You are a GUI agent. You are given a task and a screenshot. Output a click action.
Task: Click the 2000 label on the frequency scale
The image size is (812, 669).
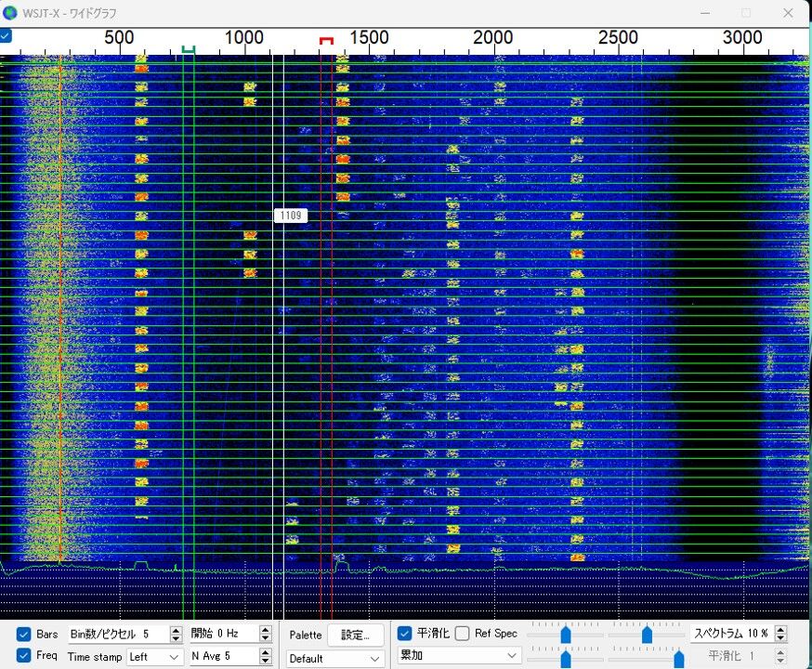tap(493, 37)
